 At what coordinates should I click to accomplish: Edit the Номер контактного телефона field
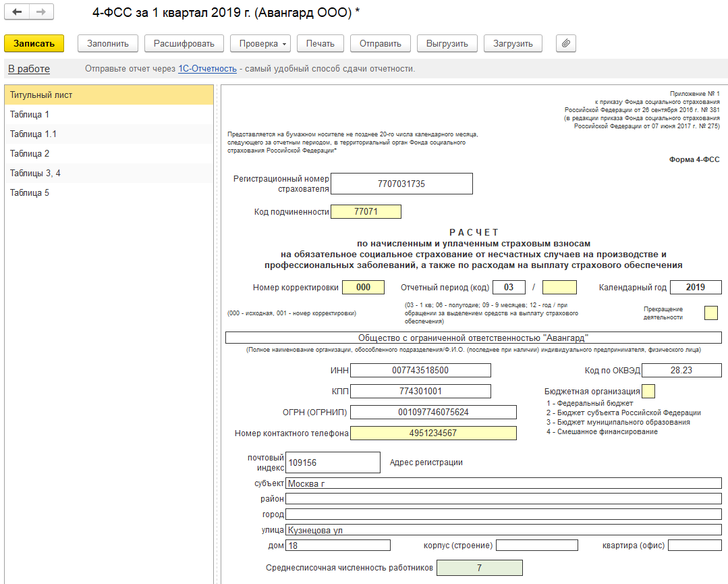[x=433, y=433]
